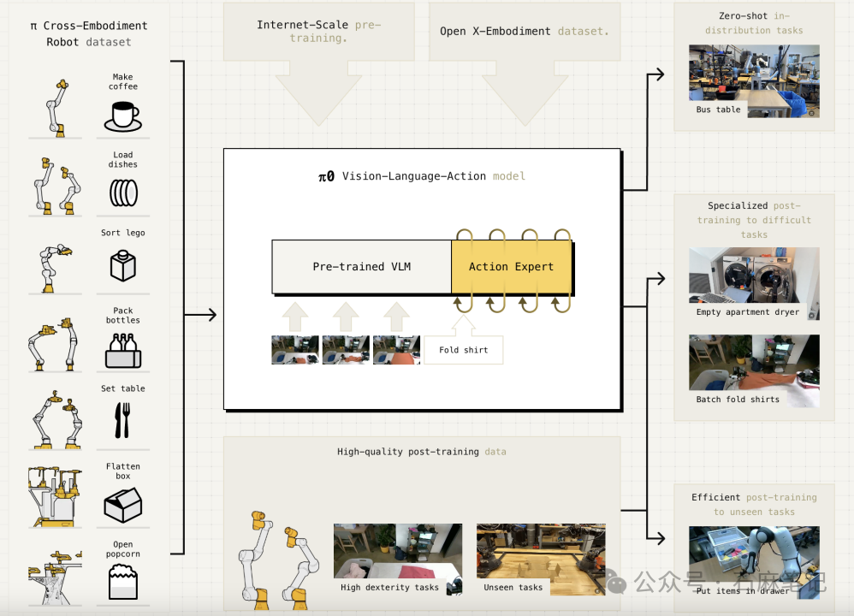Select the bottle crate icon under Pack bottles
Screen dimensions: 854x616
pos(123,350)
